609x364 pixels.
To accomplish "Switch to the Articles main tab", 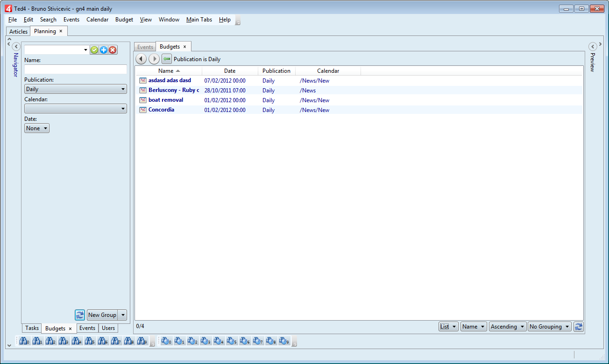I will (19, 32).
